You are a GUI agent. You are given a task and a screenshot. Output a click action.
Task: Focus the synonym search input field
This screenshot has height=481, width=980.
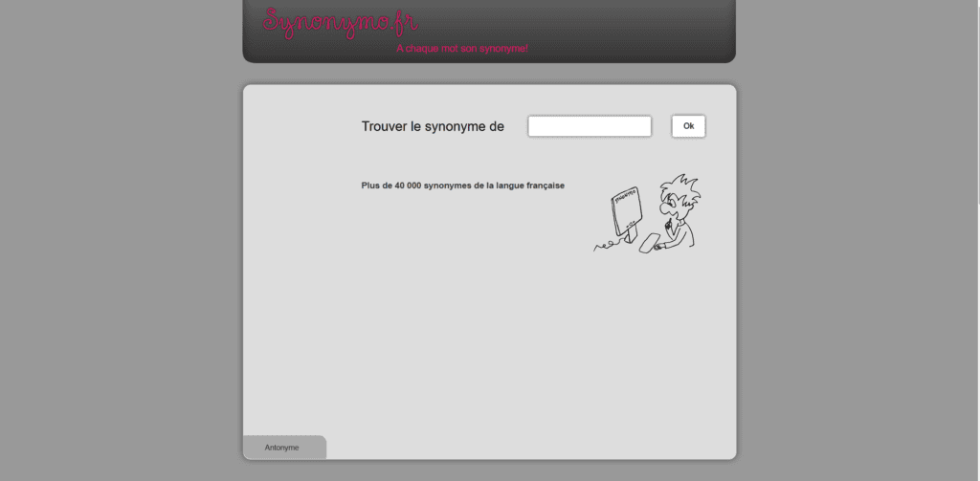pos(590,126)
